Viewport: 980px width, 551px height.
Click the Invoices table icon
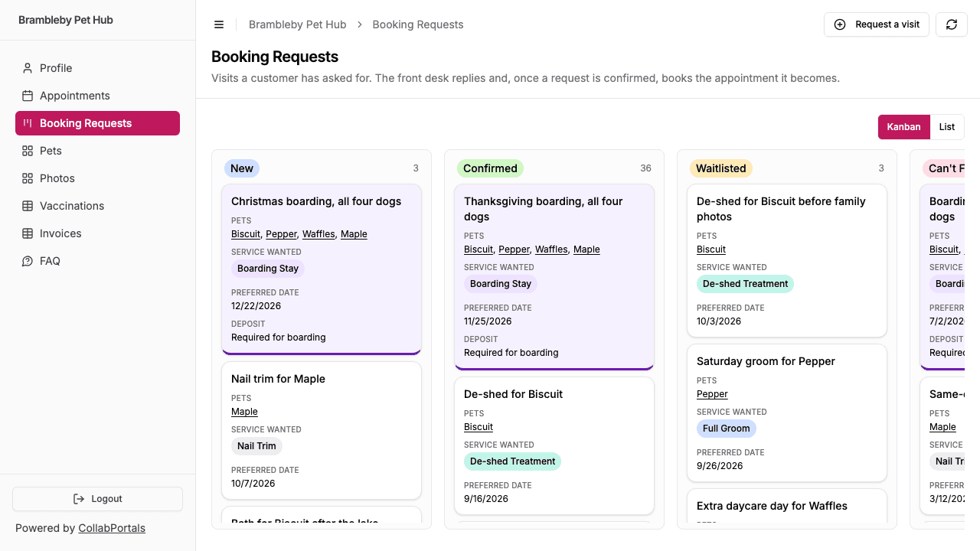coord(28,233)
